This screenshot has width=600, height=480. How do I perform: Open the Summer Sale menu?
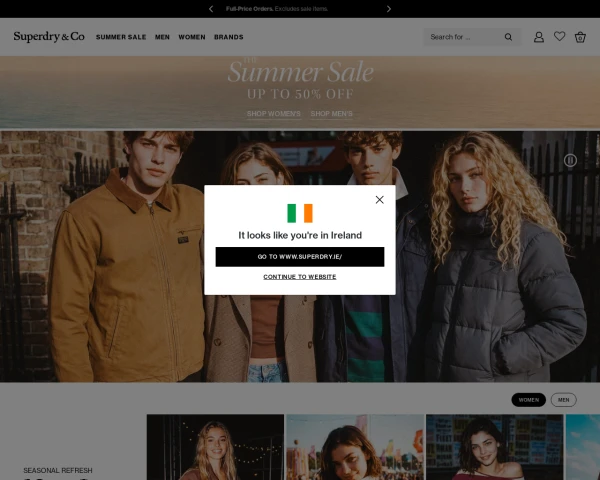point(121,37)
